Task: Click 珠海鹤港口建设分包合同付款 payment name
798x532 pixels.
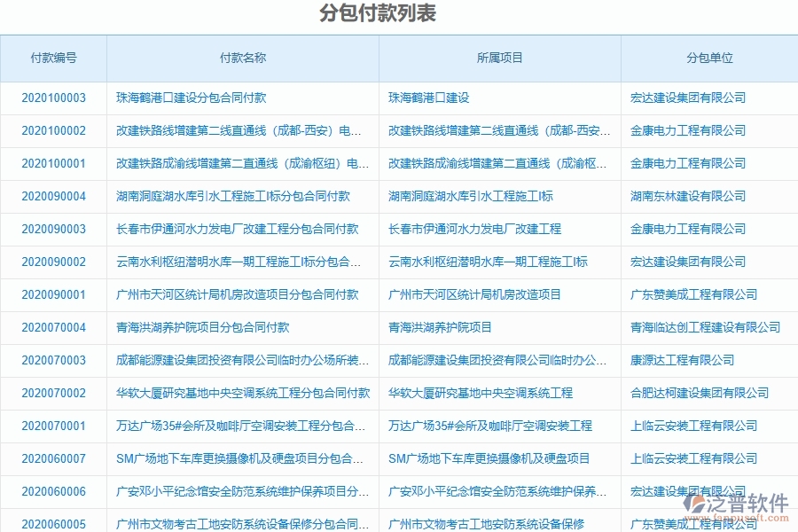Action: point(195,98)
